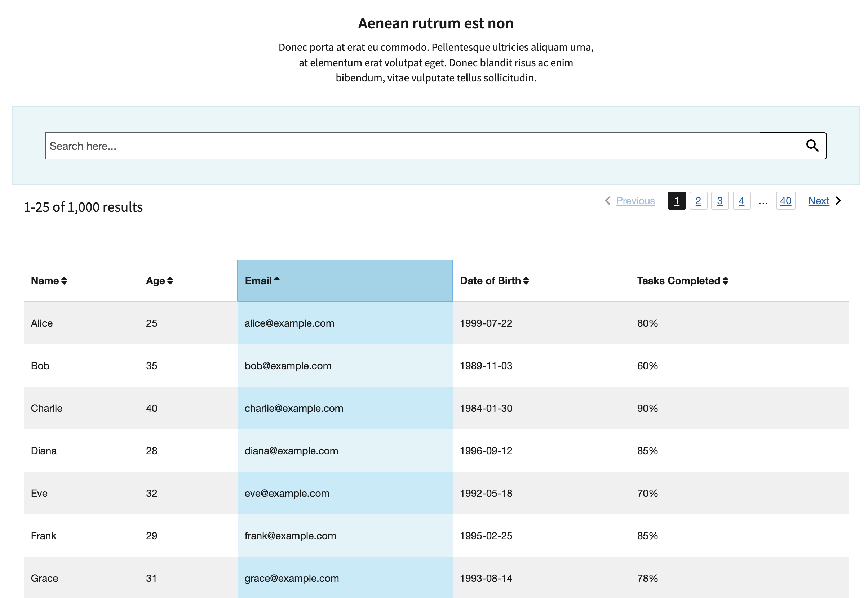
Task: Click Alice's age value 25
Action: pyautogui.click(x=151, y=323)
